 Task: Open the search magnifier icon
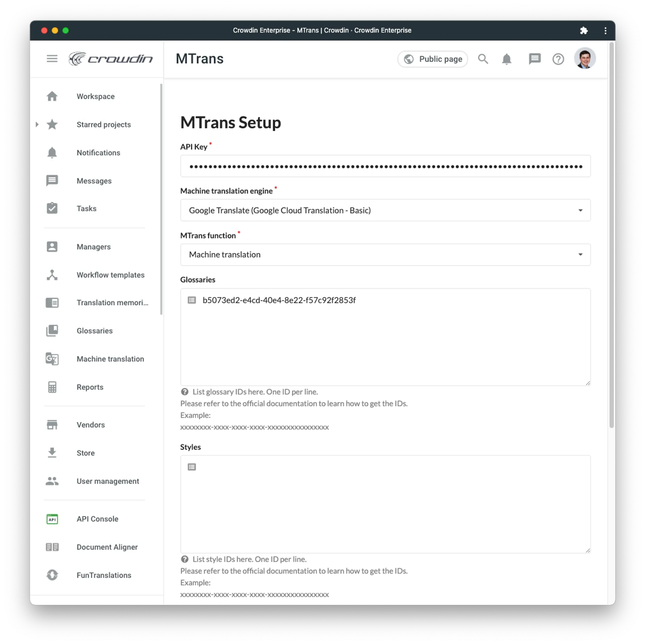coord(483,59)
